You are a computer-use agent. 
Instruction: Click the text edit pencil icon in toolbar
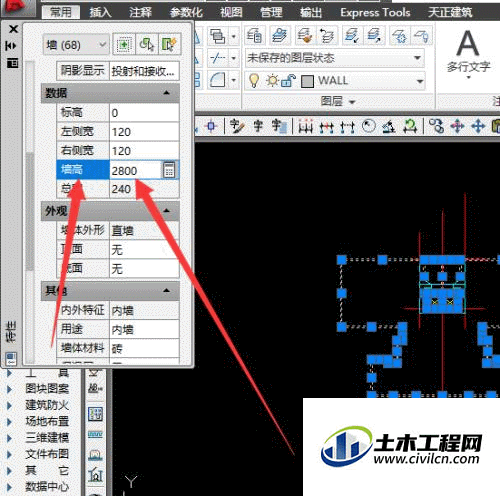tap(237, 126)
